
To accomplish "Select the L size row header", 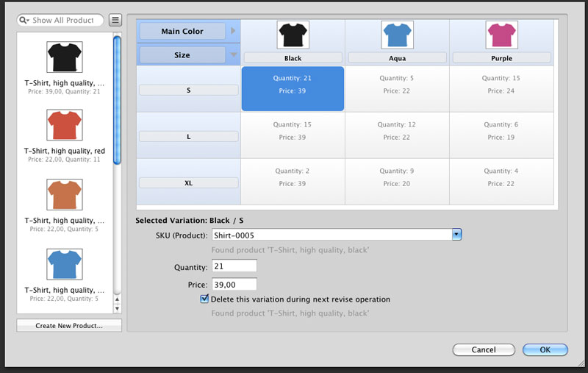I will 189,137.
